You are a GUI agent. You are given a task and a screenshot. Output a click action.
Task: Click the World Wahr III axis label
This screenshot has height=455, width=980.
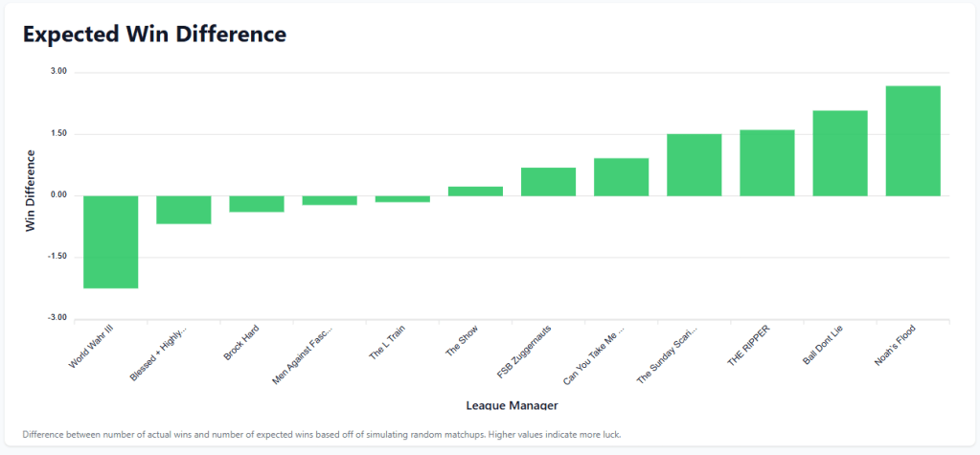(x=93, y=346)
